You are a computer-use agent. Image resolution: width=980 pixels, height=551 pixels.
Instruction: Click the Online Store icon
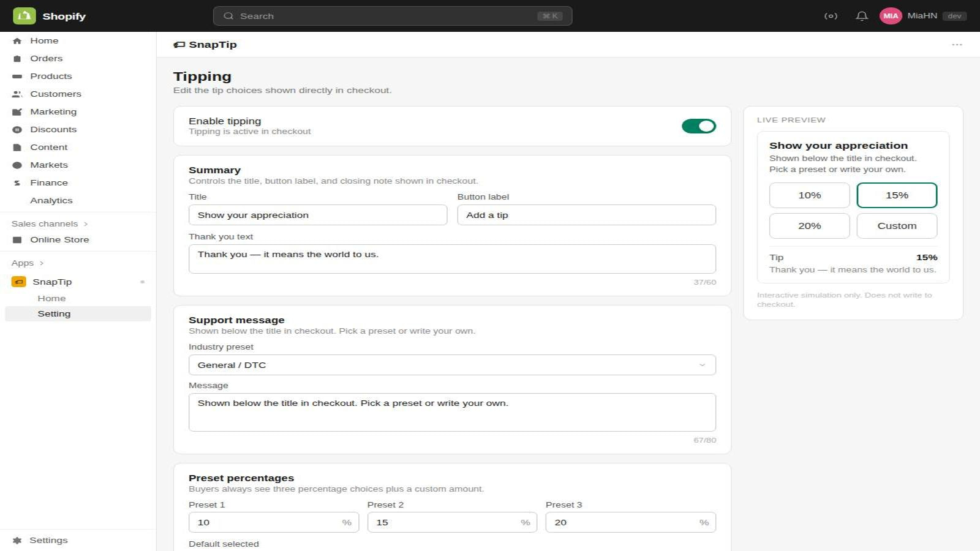(17, 240)
